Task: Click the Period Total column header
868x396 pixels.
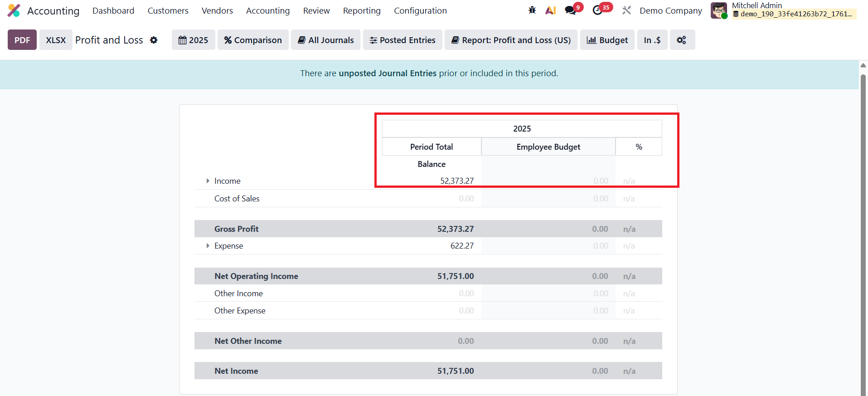Action: tap(432, 147)
